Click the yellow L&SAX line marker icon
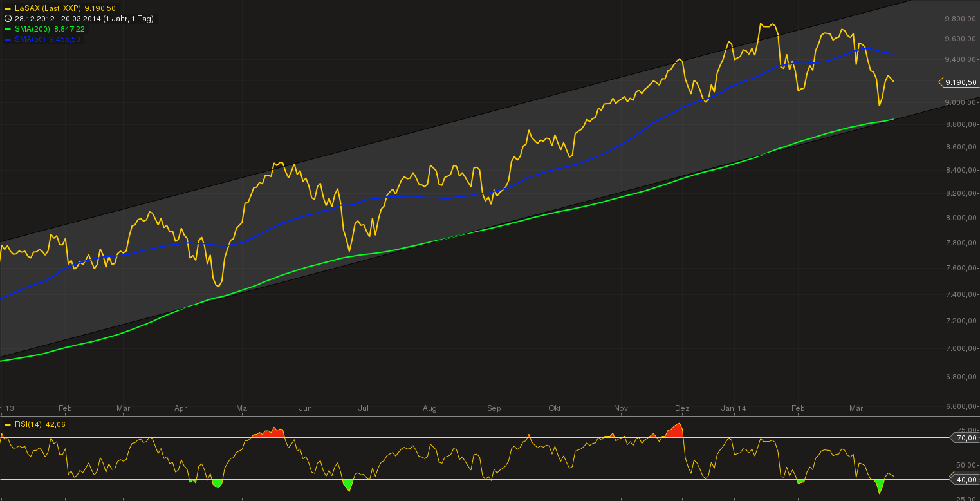980x501 pixels. click(x=6, y=8)
